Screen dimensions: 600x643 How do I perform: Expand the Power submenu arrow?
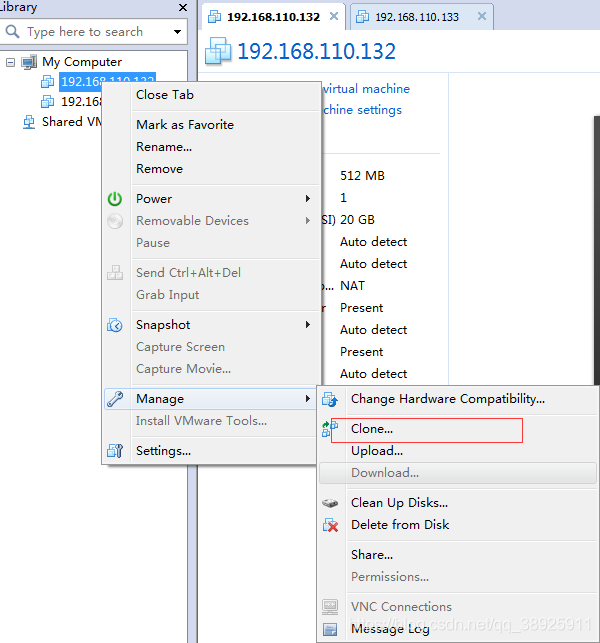tap(308, 198)
